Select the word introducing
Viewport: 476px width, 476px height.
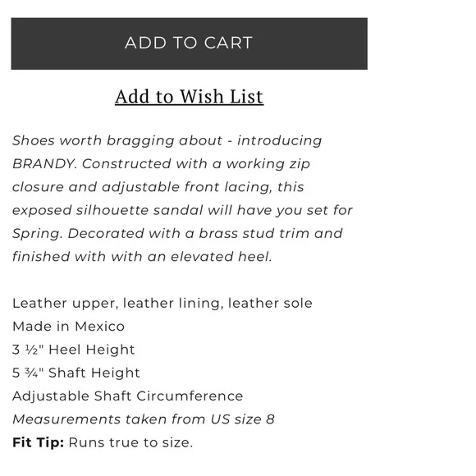click(279, 140)
